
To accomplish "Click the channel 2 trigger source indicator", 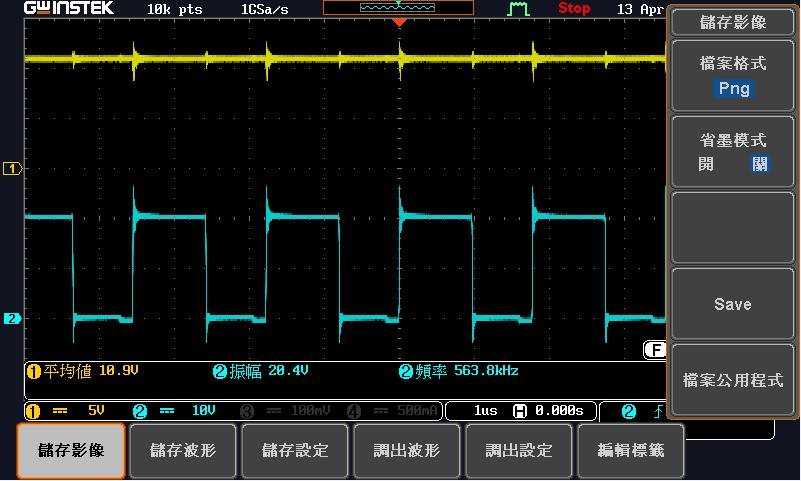I will (x=629, y=412).
